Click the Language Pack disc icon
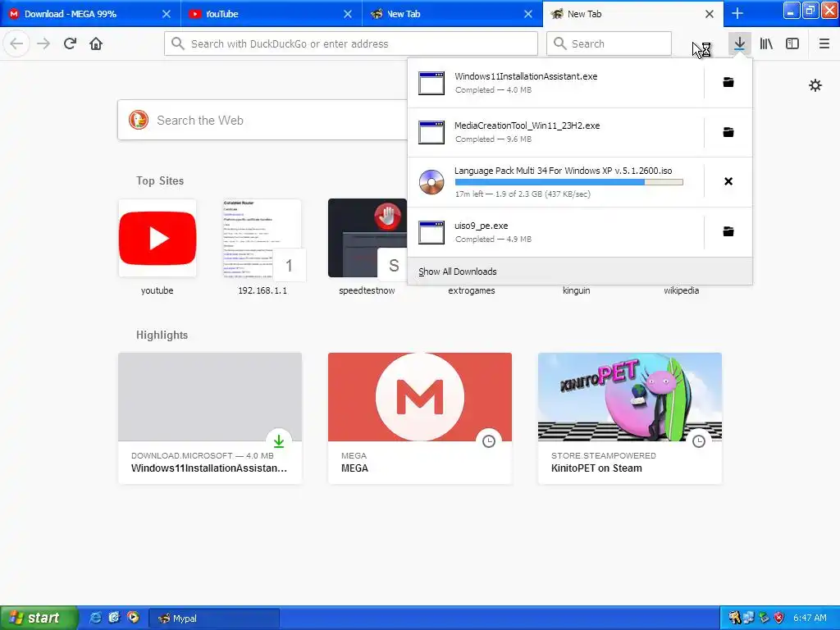 coord(431,181)
